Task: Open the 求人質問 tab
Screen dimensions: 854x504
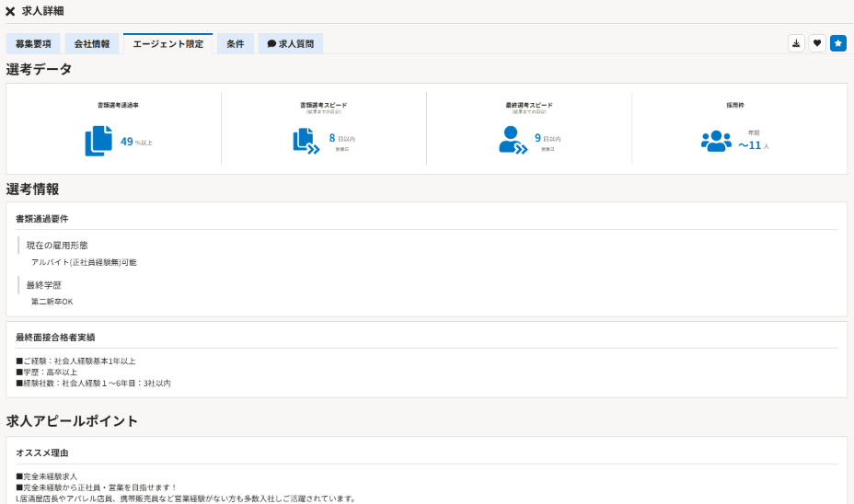Action: point(291,44)
